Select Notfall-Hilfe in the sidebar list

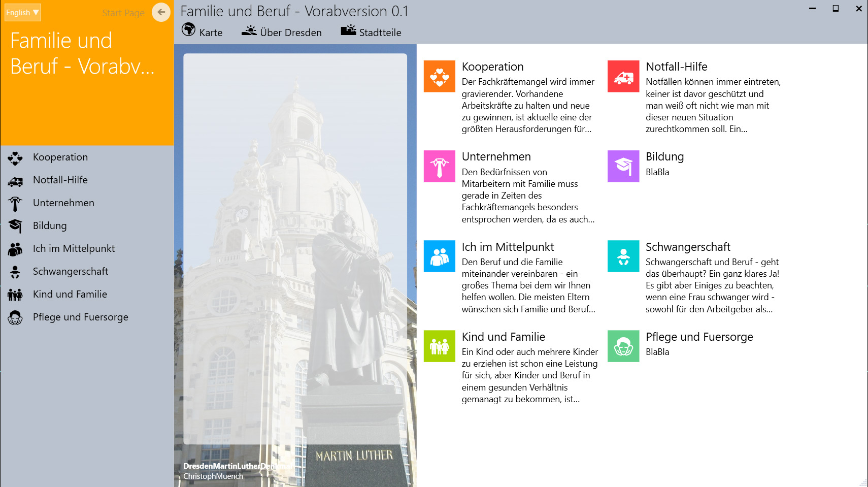pos(60,180)
